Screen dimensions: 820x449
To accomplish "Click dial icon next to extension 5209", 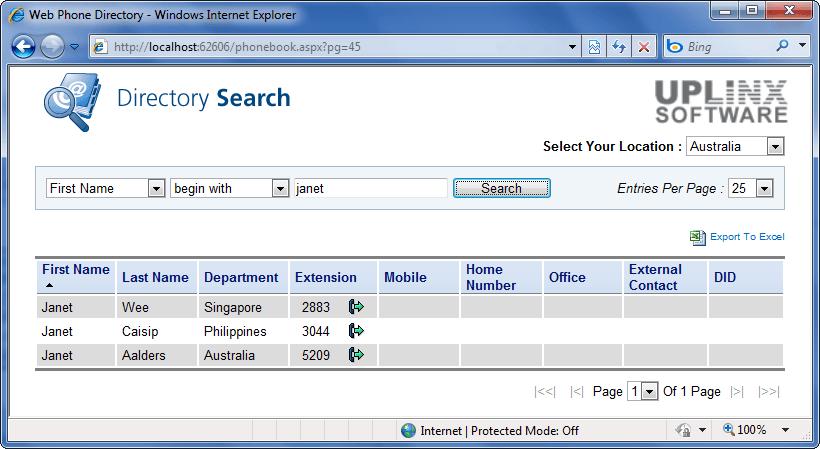I will coord(356,355).
